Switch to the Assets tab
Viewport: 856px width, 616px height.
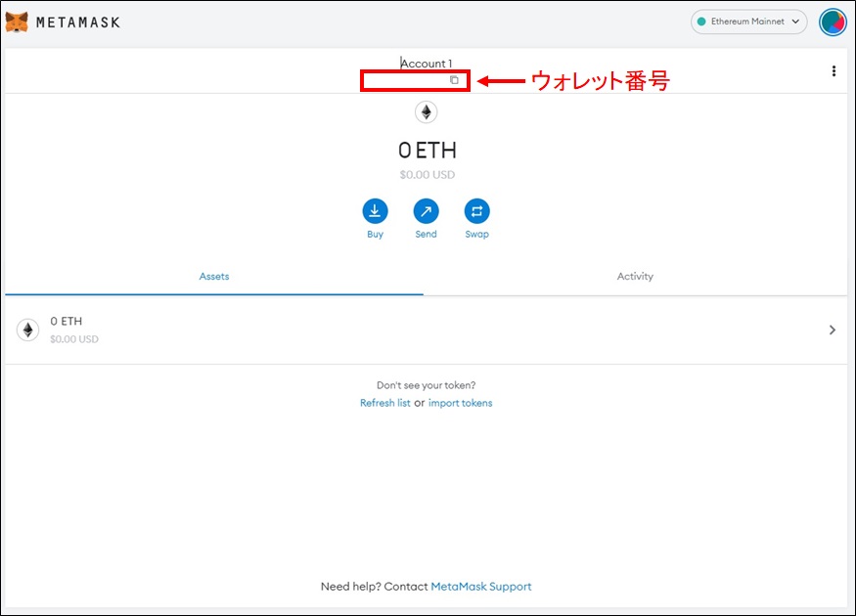pyautogui.click(x=214, y=277)
